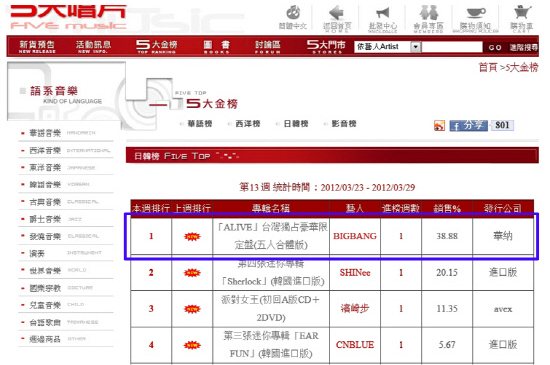The height and width of the screenshot is (365, 550).
Task: Open 活動訊息 New Info menu
Action: pyautogui.click(x=93, y=47)
